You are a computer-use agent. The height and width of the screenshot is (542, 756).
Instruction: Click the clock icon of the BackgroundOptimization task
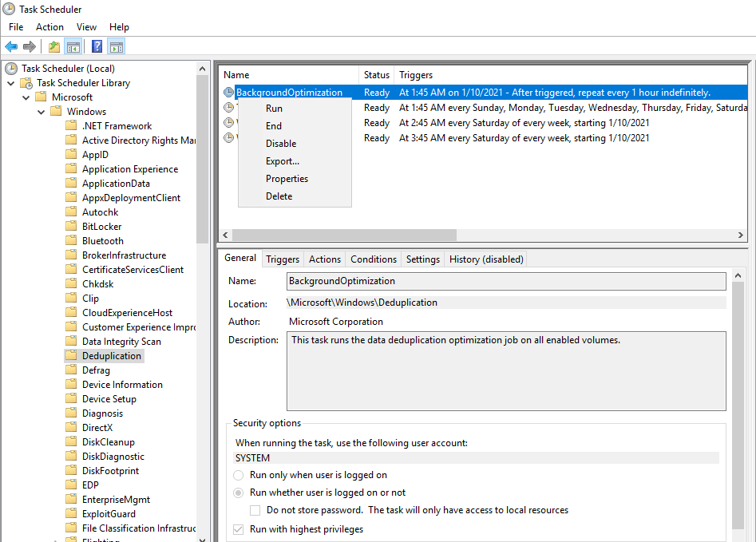pos(228,92)
